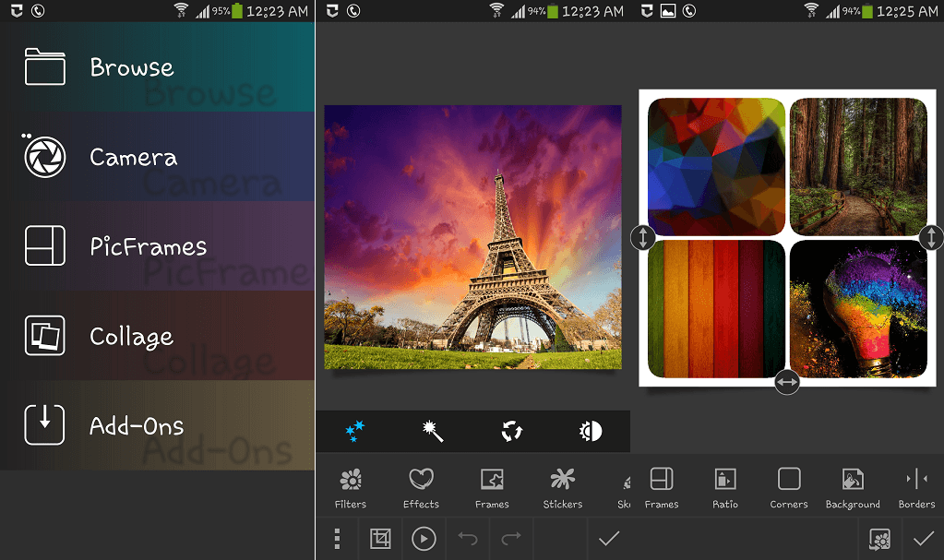The width and height of the screenshot is (944, 560).
Task: Open the Corners settings
Action: (x=788, y=481)
